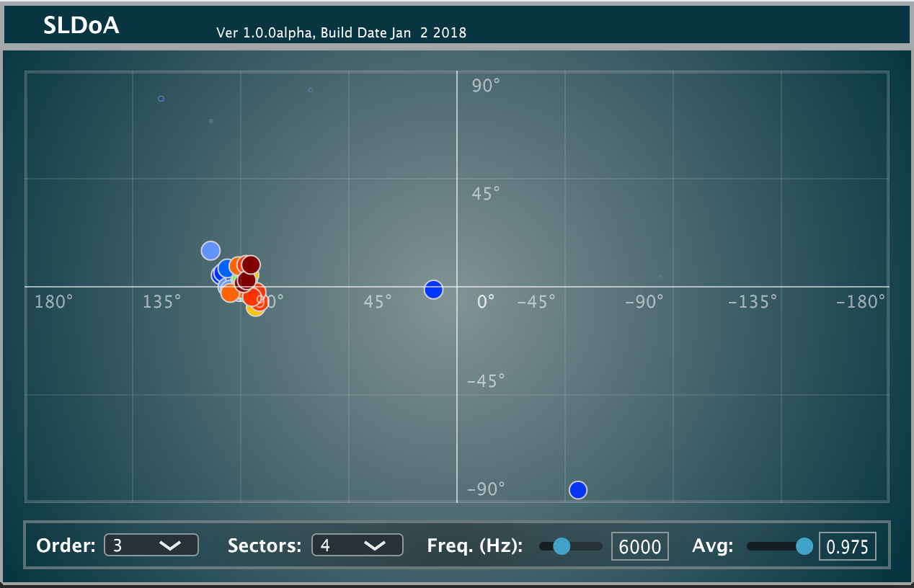Click the blue dot near the -90° elevation line
The height and width of the screenshot is (588, 914).
coord(578,490)
